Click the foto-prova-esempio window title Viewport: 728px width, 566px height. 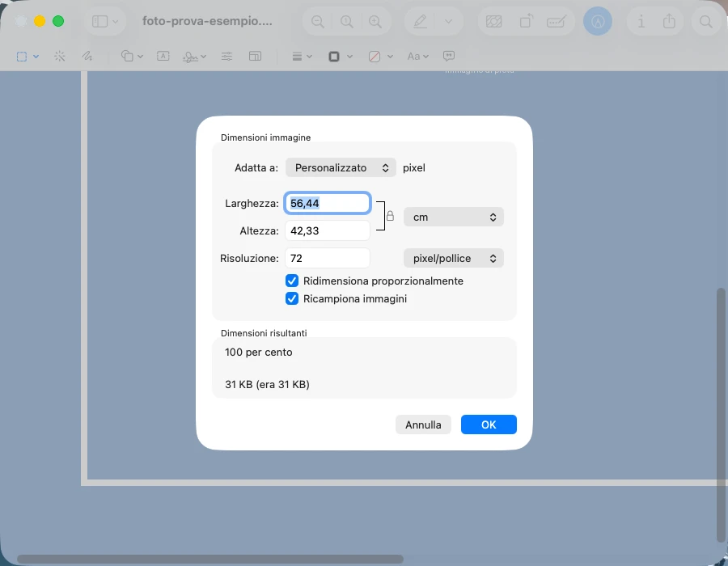(207, 21)
